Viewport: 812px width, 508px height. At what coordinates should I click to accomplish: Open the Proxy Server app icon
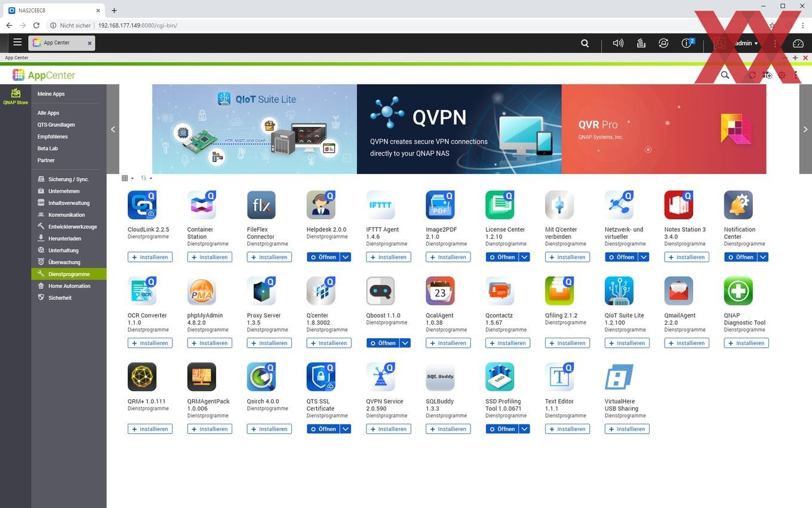tap(262, 291)
